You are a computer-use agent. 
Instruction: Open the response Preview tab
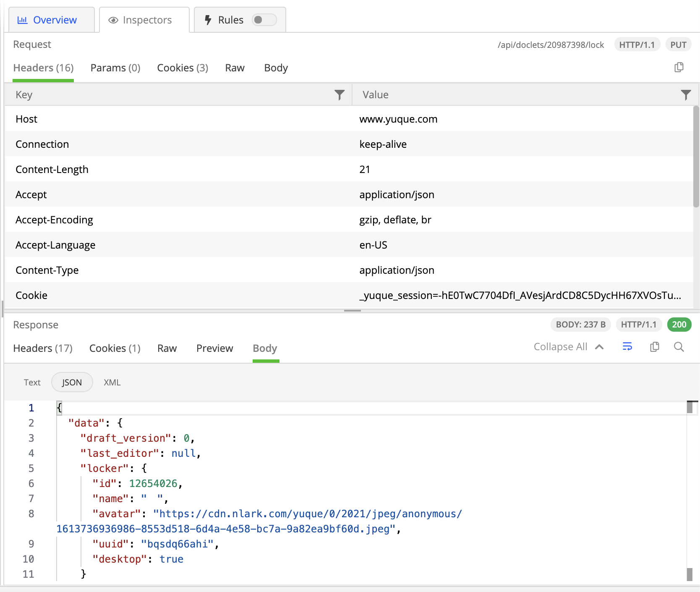tap(214, 348)
